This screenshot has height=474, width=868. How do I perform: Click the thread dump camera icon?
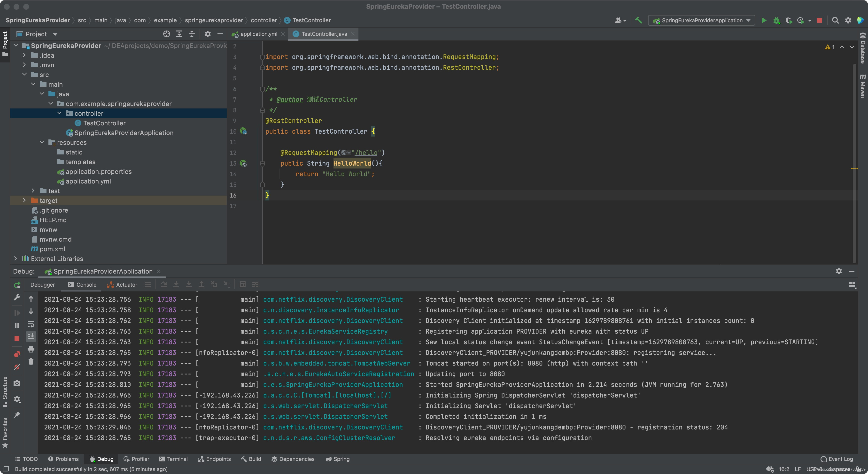17,383
